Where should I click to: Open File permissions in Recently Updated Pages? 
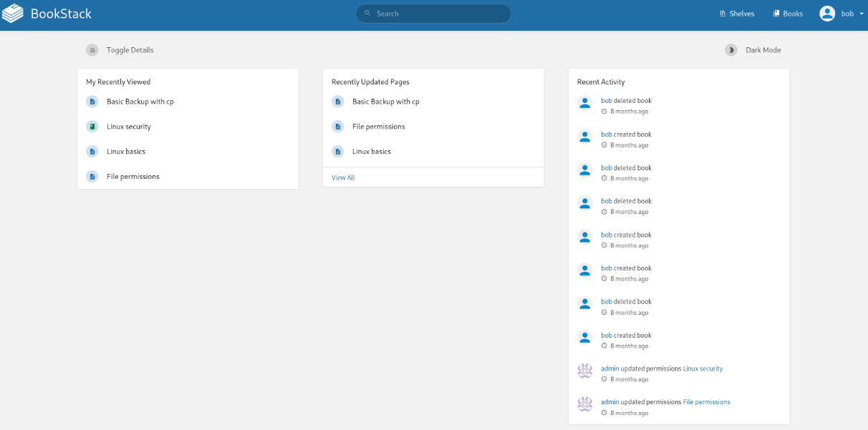378,127
